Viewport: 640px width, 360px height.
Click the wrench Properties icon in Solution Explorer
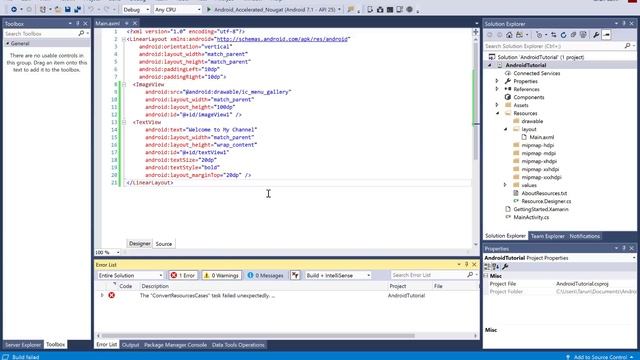pos(596,35)
